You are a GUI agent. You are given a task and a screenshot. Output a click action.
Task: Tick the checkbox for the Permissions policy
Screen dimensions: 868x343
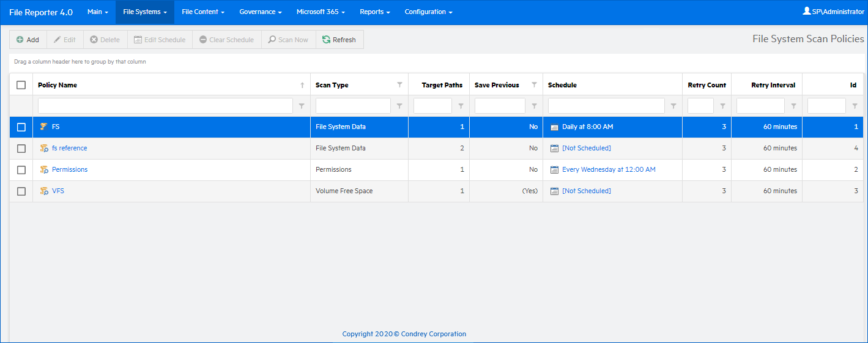point(21,170)
